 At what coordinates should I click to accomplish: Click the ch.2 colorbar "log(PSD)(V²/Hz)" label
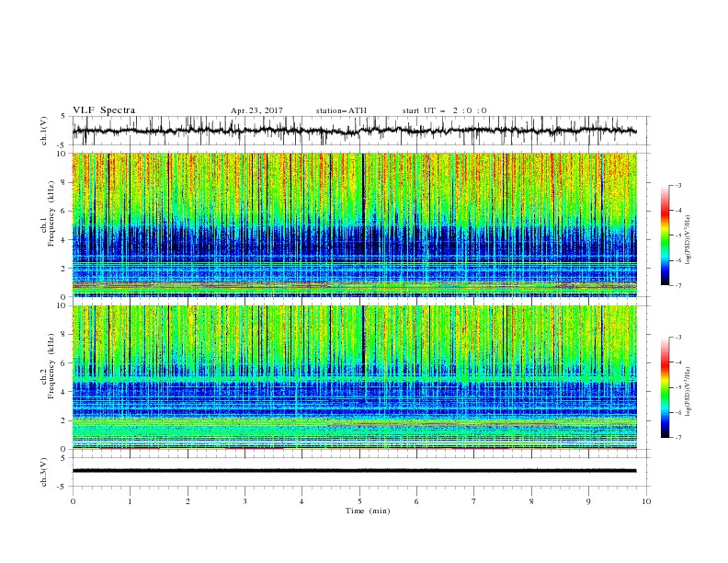[688, 392]
